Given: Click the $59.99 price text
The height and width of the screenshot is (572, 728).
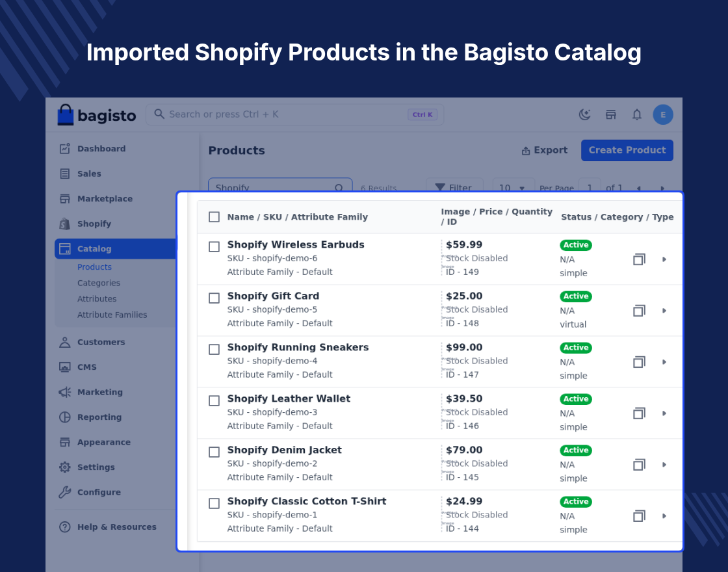Looking at the screenshot, I should click(464, 244).
